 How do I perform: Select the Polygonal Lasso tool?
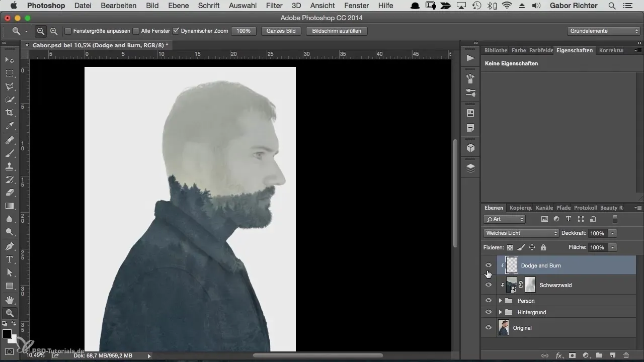coord(10,86)
